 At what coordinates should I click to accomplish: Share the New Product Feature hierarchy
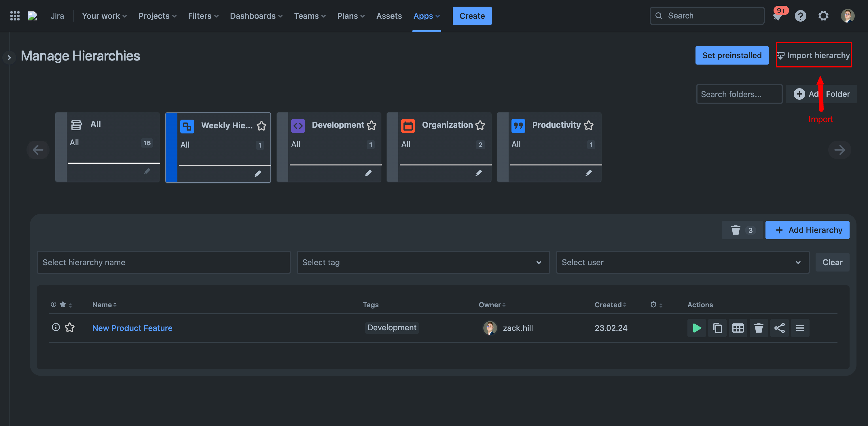[779, 328]
